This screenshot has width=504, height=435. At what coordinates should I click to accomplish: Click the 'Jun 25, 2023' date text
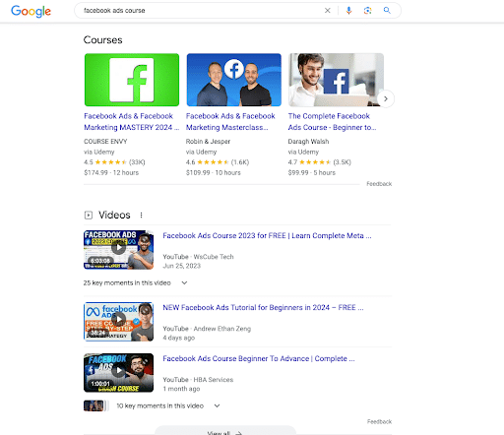click(181, 266)
